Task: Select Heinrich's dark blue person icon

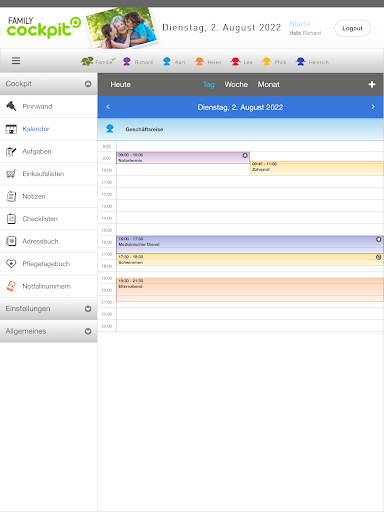Action: coord(300,61)
